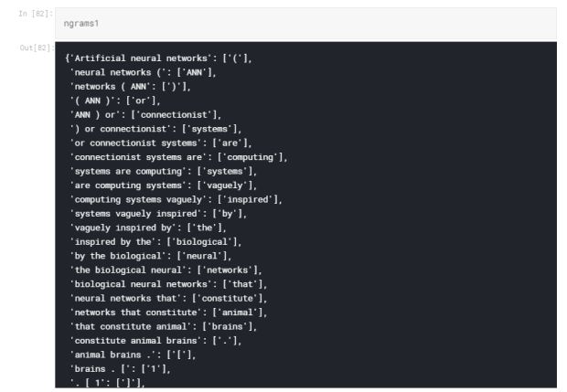Click the 'constitute animal brains' output line
567x392 pixels.
tap(153, 342)
